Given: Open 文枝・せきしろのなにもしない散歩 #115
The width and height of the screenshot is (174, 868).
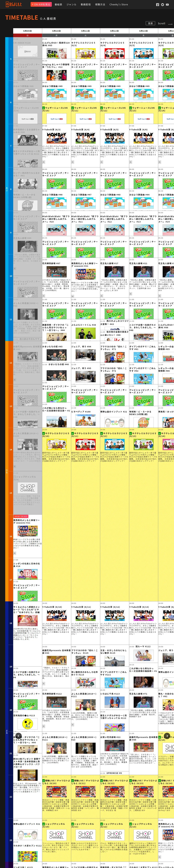Looking at the screenshot, I should pos(115,656).
